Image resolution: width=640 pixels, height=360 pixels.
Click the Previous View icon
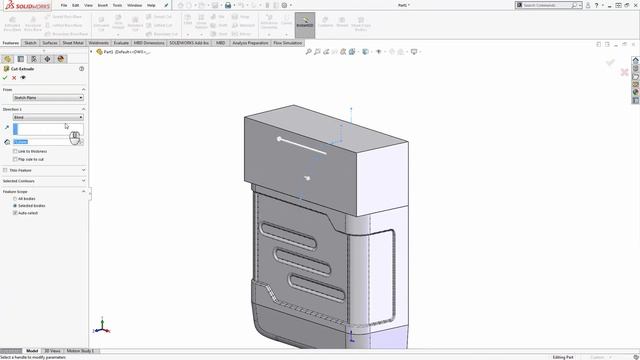[x=326, y=52]
